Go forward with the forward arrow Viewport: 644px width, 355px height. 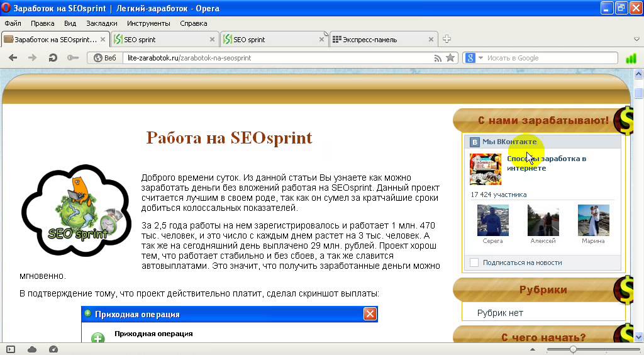tap(32, 58)
